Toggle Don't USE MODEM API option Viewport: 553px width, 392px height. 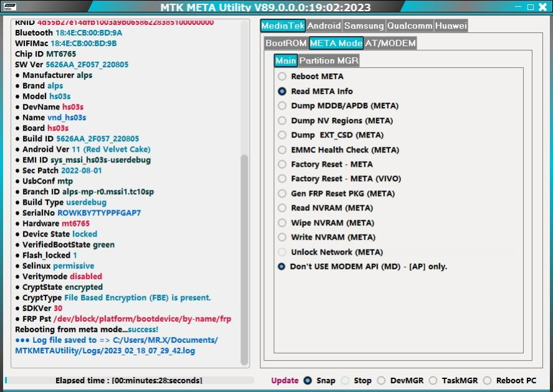(x=281, y=266)
